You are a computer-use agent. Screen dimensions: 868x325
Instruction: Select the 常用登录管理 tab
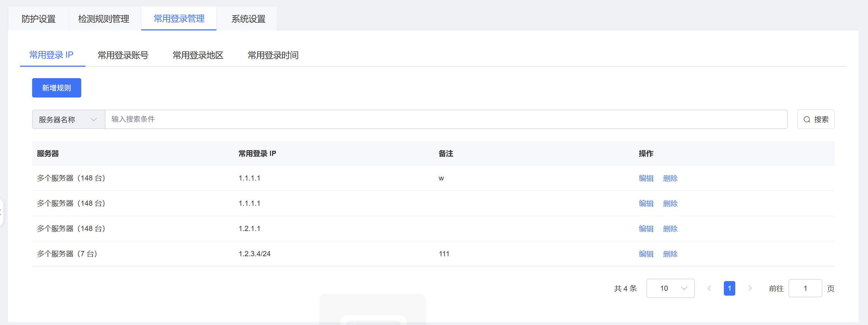[179, 19]
